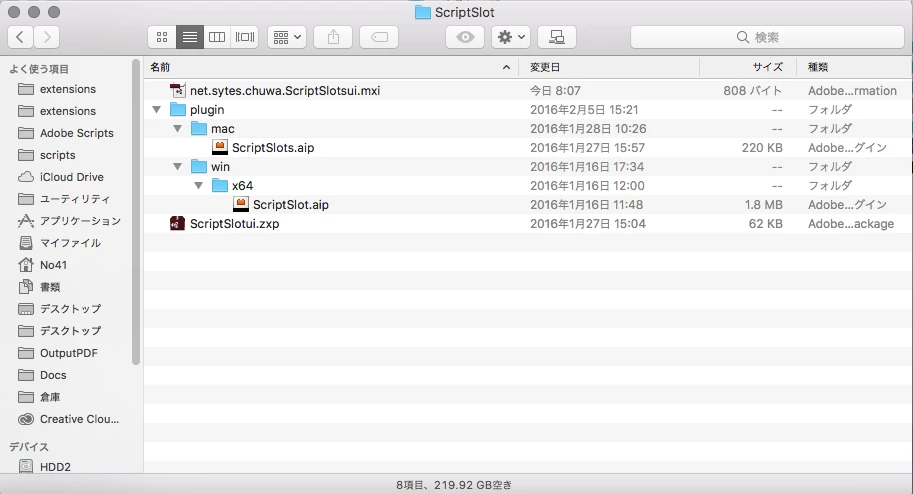The image size is (913, 494).
Task: Collapse the x64 folder disclosure triangle
Action: click(199, 186)
